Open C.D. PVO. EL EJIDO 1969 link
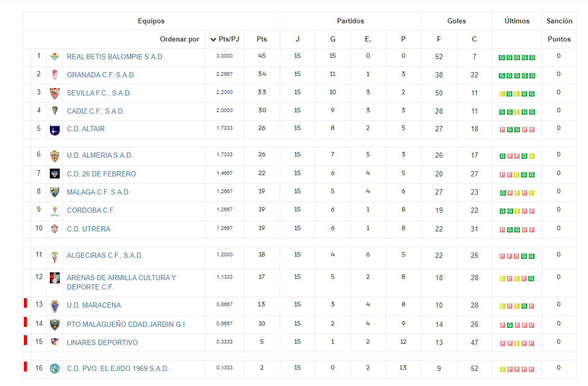Image resolution: width=588 pixels, height=386 pixels. [118, 368]
